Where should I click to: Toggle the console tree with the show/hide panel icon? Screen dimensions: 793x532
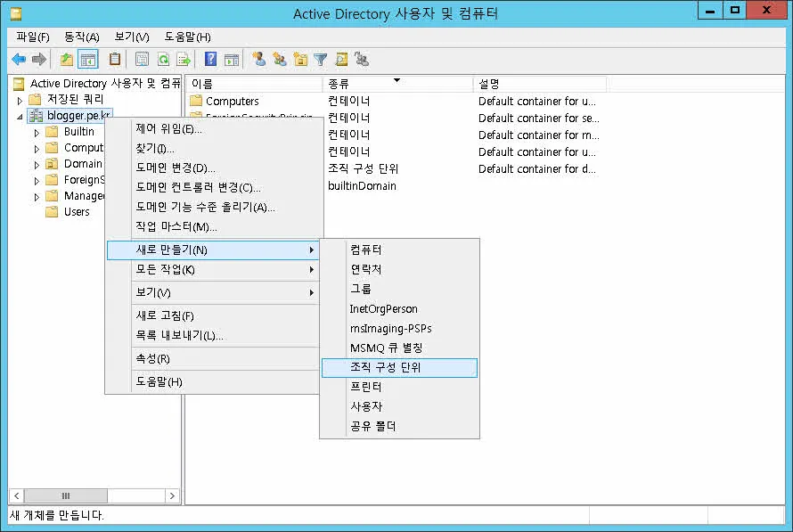(86, 59)
